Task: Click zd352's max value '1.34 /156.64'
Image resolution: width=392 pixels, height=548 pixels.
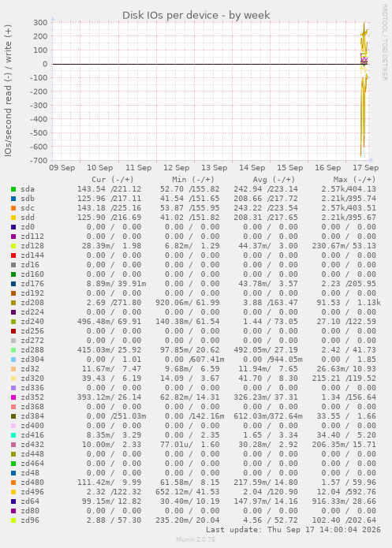Action: click(349, 397)
